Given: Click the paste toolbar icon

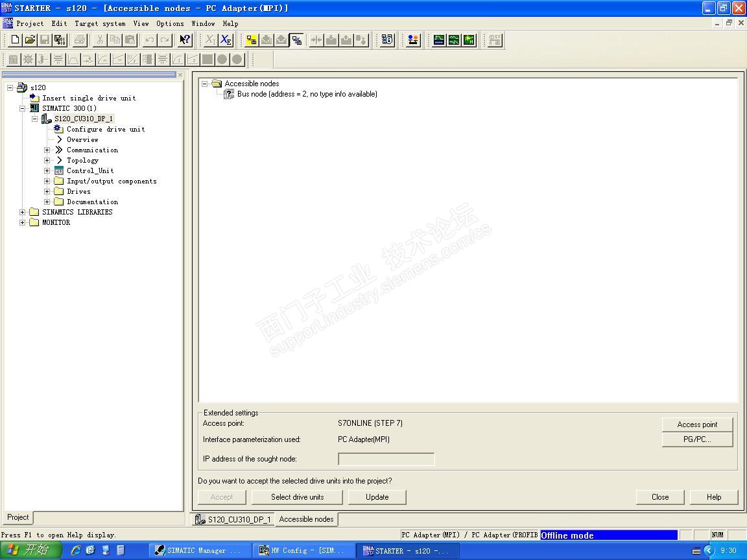Looking at the screenshot, I should (130, 40).
